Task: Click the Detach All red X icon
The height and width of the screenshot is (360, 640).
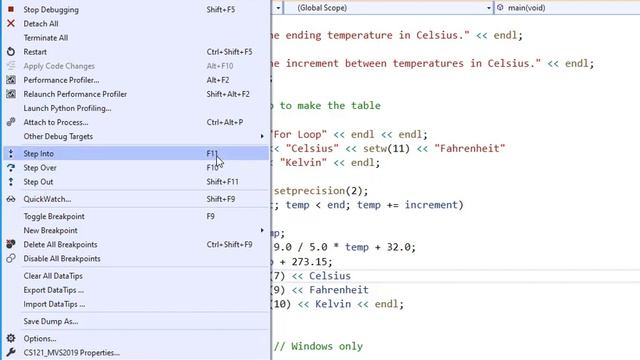Action: 11,23
